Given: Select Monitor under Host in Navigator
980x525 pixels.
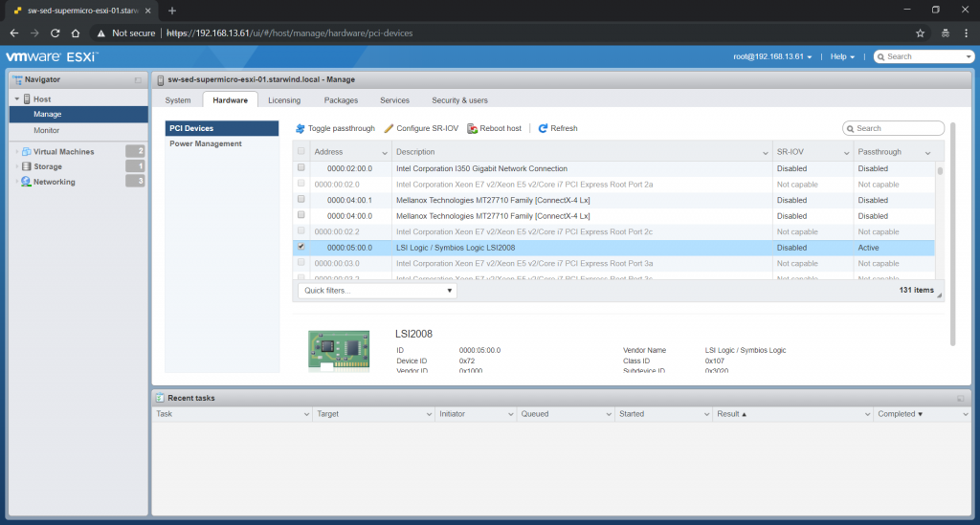Looking at the screenshot, I should click(78, 130).
